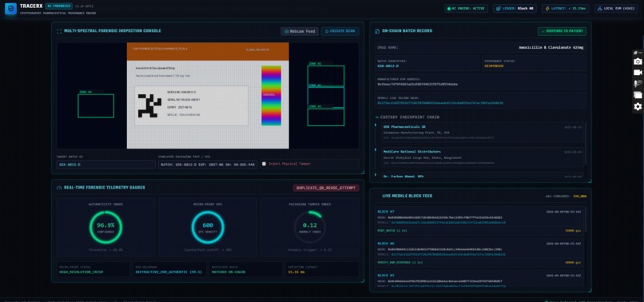Click the manufacturer EVM address value
This screenshot has height=302, width=644.
[417, 84]
